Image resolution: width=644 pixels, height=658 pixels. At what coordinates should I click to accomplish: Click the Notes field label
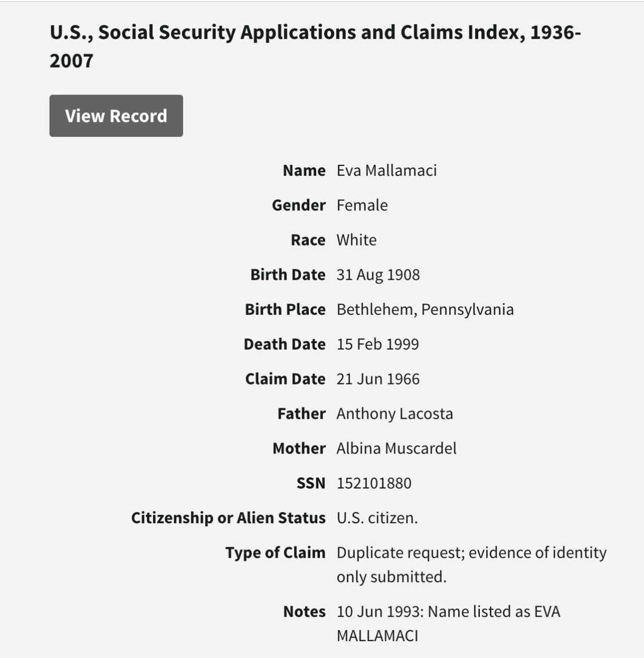[304, 612]
